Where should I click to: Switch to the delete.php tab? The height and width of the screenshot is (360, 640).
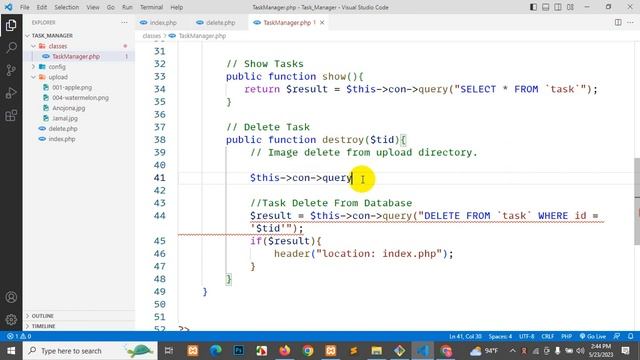216,22
